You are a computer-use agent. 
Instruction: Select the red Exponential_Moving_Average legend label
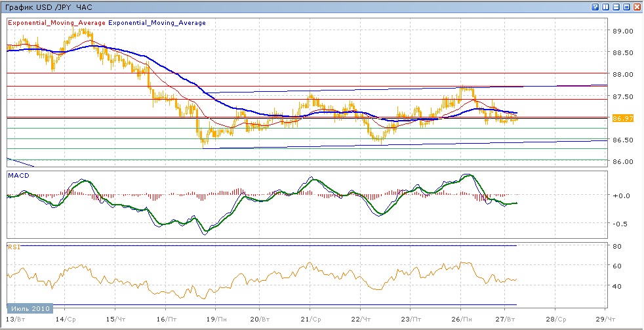click(x=56, y=23)
